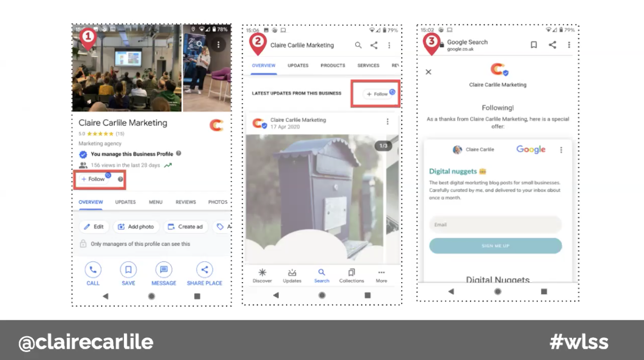
Task: Open three-dot menu on business photo
Action: pyautogui.click(x=218, y=44)
